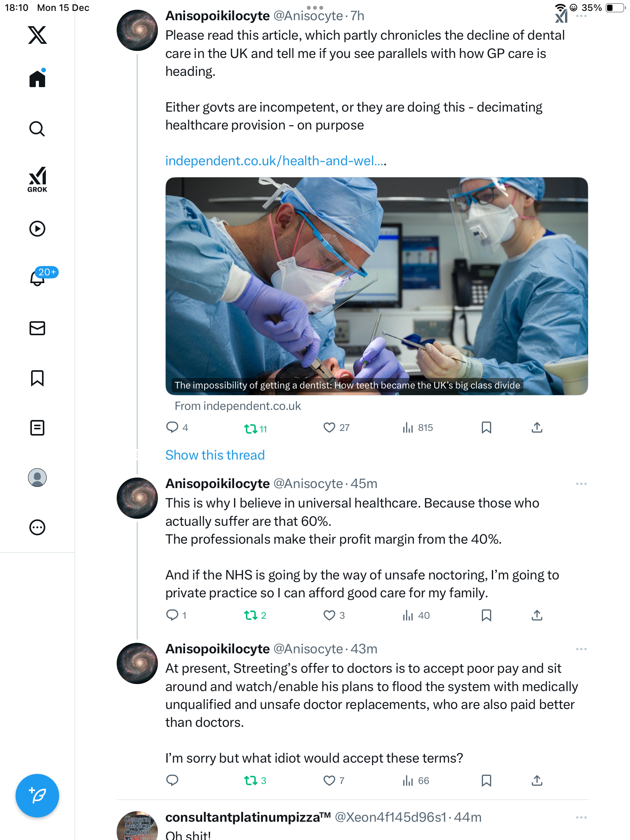Share the dental article post
The height and width of the screenshot is (840, 630).
[537, 428]
